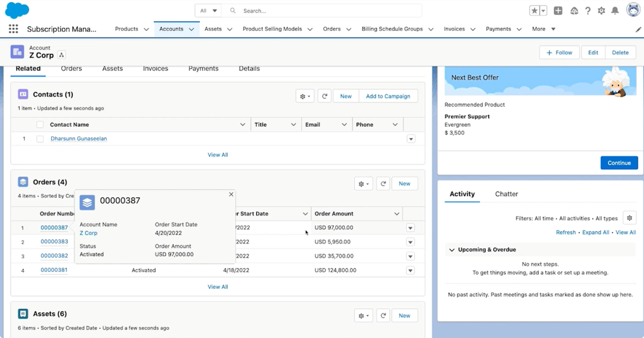Open row actions for USD 124,800.00 order

click(411, 271)
